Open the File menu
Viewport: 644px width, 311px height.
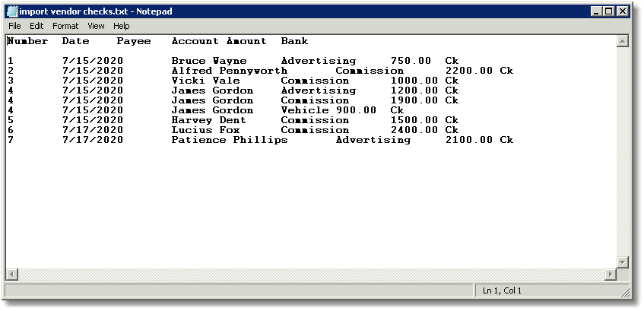tap(14, 26)
